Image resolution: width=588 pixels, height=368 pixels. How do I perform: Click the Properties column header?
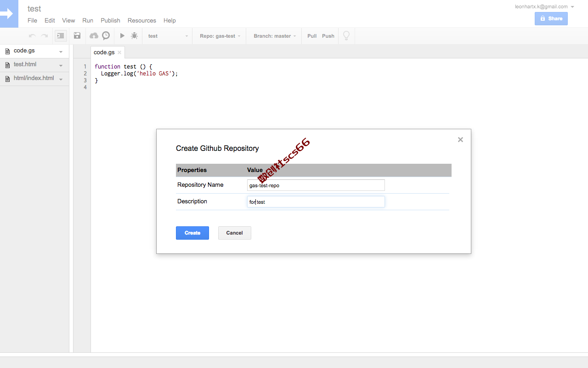pyautogui.click(x=192, y=170)
